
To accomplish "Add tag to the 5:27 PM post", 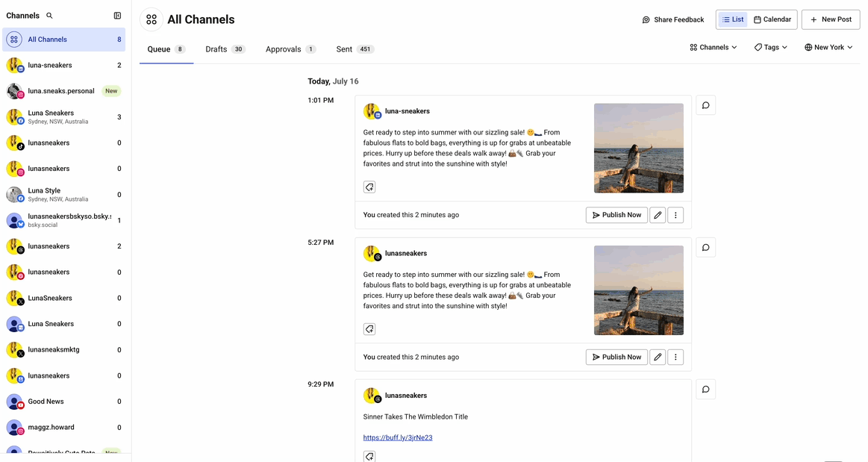I will point(369,329).
